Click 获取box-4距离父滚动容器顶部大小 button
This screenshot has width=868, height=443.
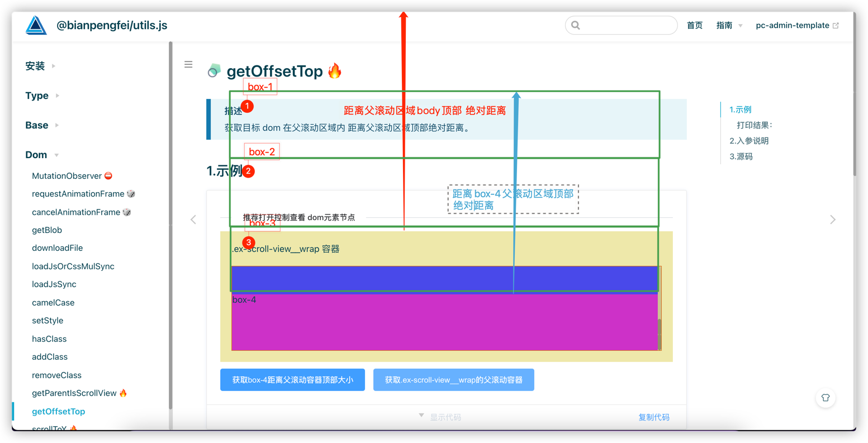(292, 380)
